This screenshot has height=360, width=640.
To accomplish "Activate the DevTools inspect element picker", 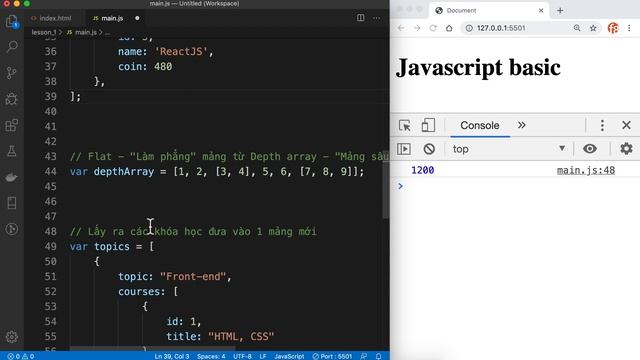I will coord(405,125).
